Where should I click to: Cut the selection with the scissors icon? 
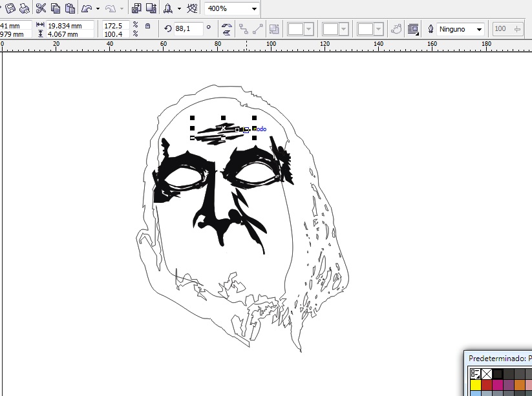pyautogui.click(x=41, y=8)
